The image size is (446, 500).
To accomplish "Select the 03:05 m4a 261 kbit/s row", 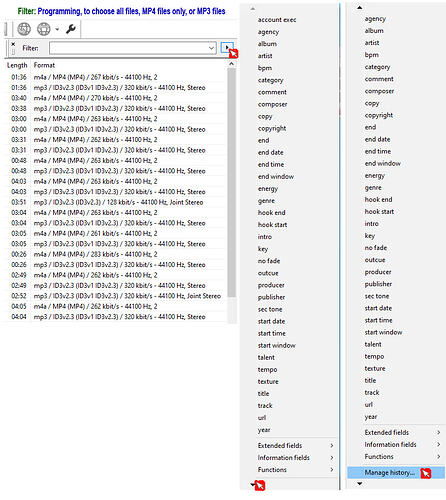I will (115, 233).
